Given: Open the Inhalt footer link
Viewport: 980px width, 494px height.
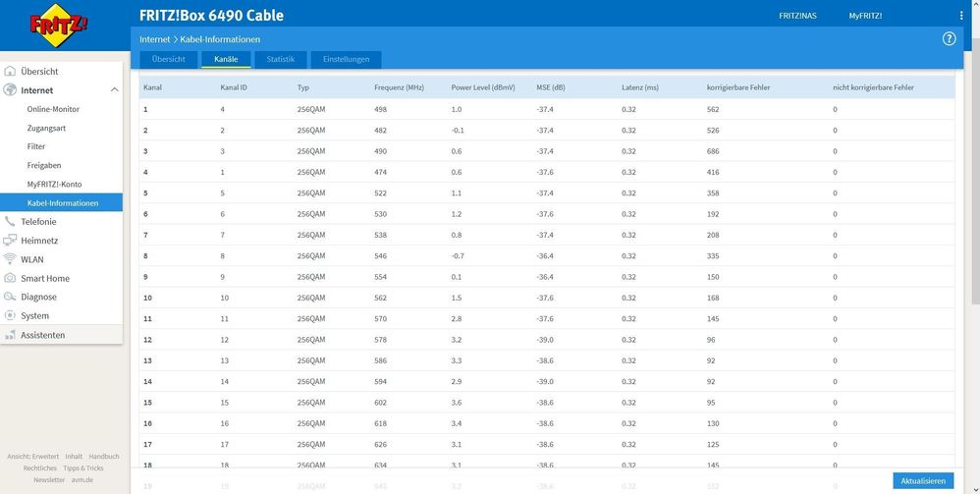Looking at the screenshot, I should (x=74, y=457).
